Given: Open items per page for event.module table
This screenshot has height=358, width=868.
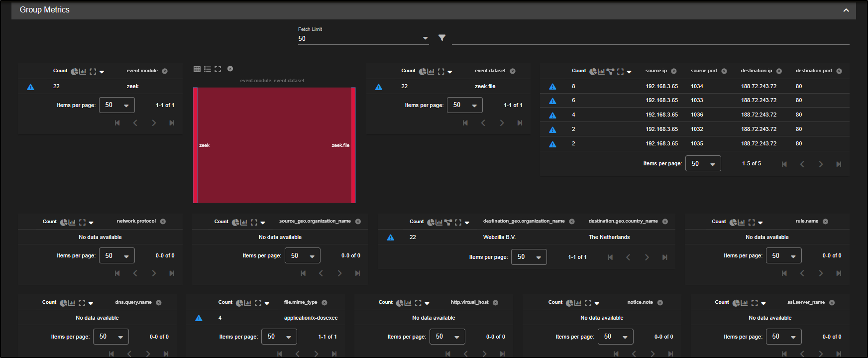Looking at the screenshot, I should 117,105.
